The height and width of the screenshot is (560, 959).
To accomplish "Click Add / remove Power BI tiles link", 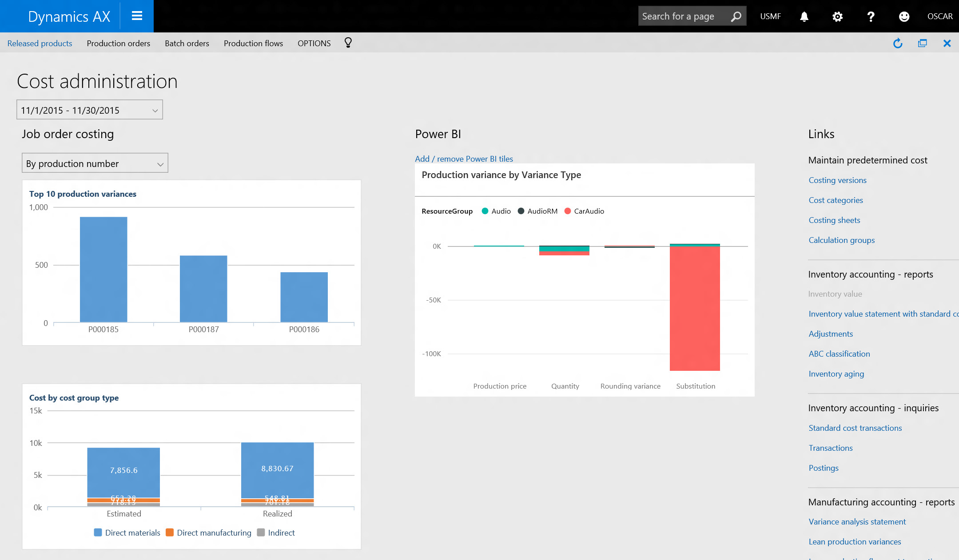I will click(x=464, y=159).
